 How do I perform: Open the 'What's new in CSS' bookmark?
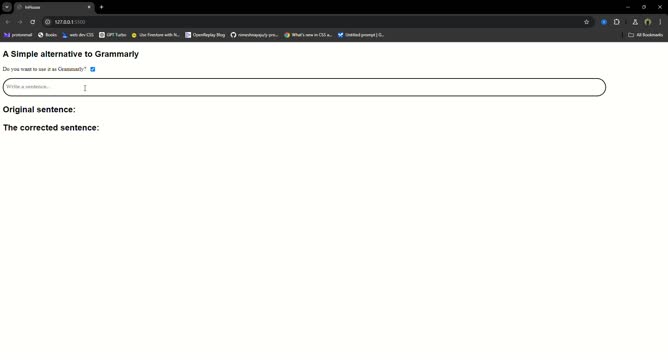[308, 35]
